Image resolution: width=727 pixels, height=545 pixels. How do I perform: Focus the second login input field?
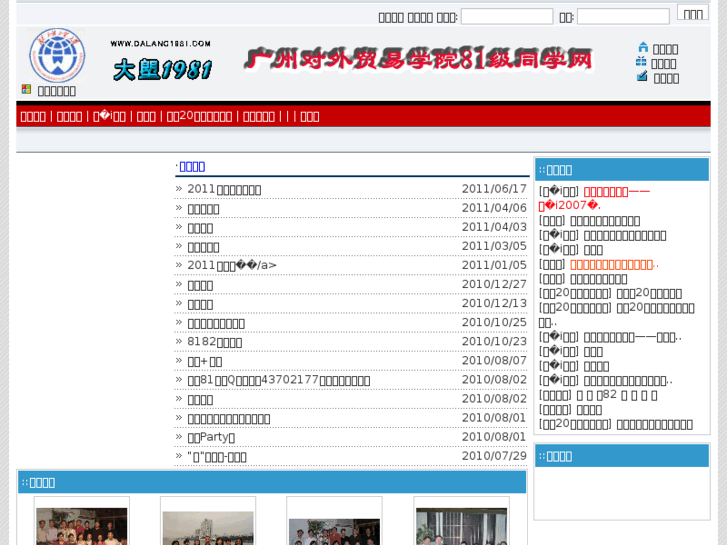point(623,17)
